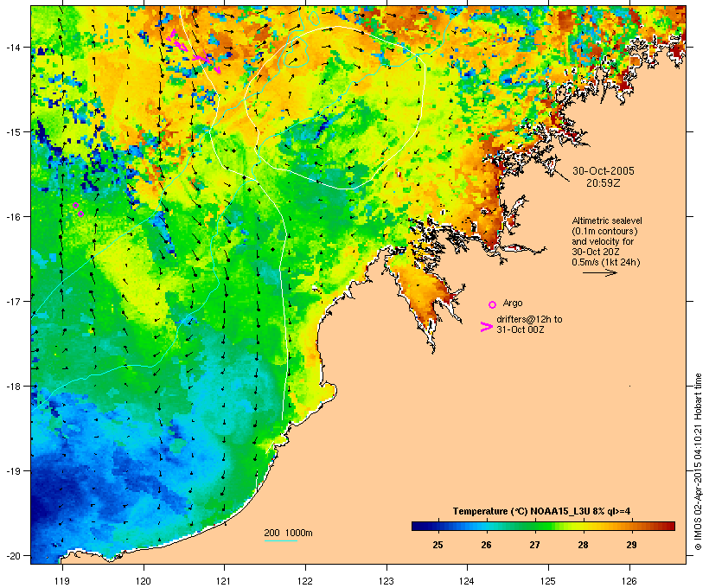The image size is (709, 588).
Task: Click the 0.5m/s velocity scale arrow
Action: [x=599, y=272]
